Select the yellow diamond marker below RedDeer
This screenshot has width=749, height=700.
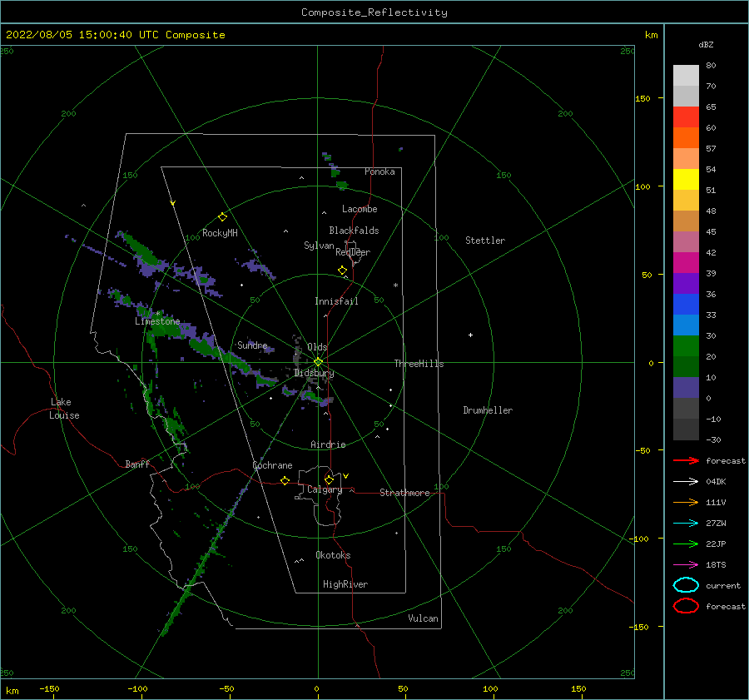click(x=342, y=271)
